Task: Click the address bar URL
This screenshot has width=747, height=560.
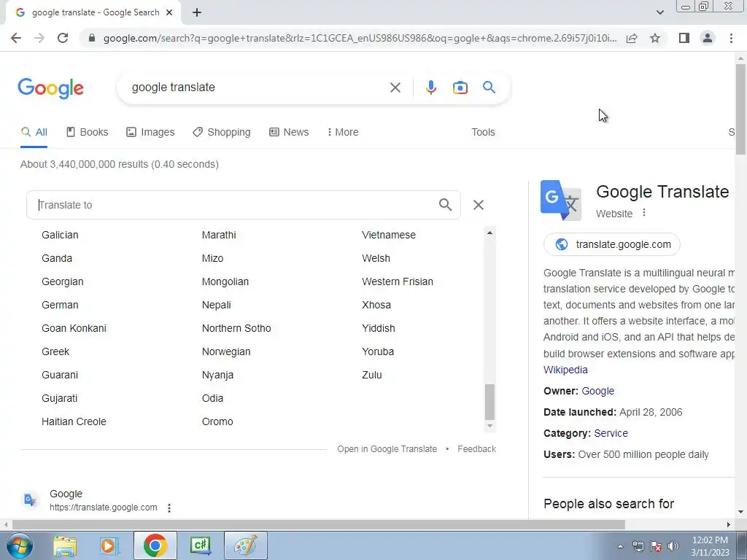Action: 360,38
